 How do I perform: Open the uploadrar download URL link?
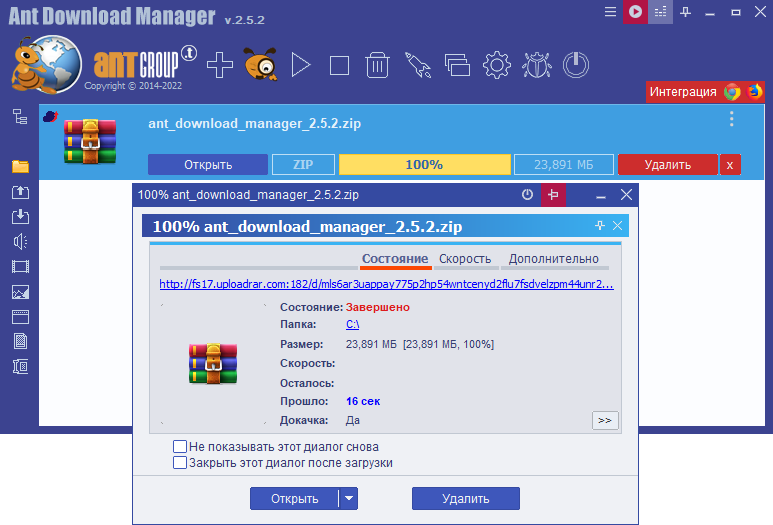386,284
